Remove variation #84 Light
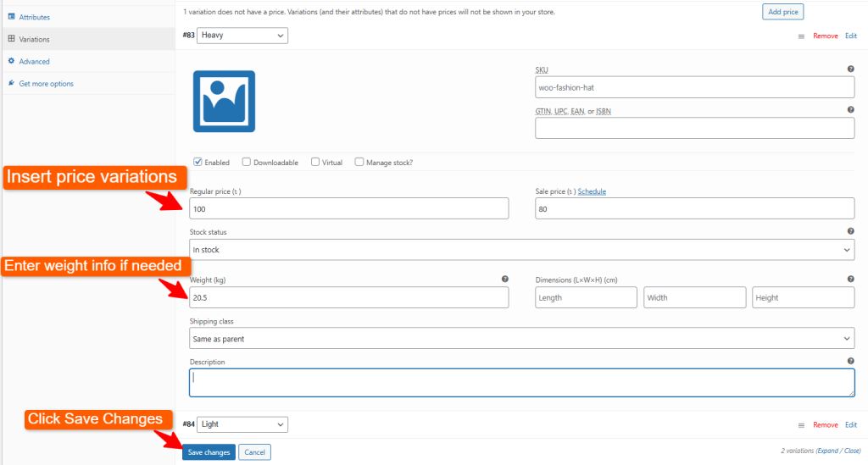This screenshot has width=868, height=465. click(825, 425)
